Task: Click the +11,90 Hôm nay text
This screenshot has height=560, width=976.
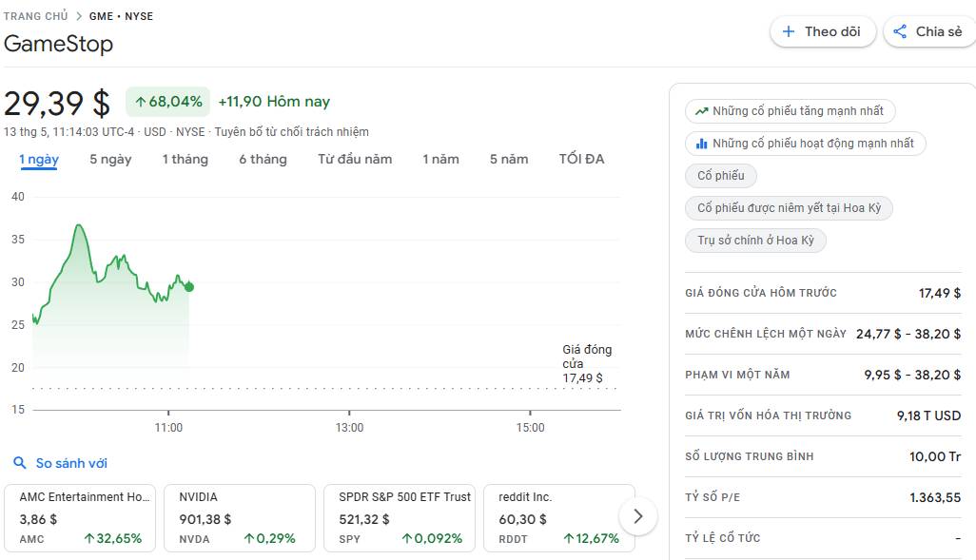Action: point(274,102)
